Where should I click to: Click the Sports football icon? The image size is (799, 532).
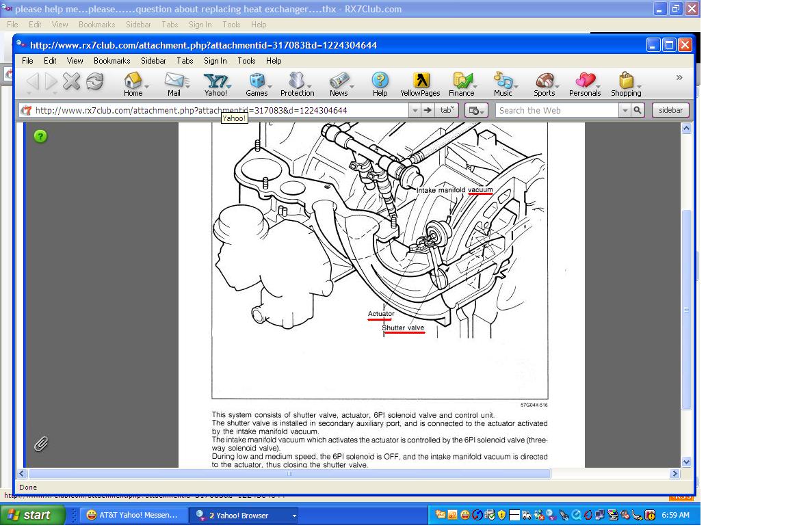tap(544, 84)
